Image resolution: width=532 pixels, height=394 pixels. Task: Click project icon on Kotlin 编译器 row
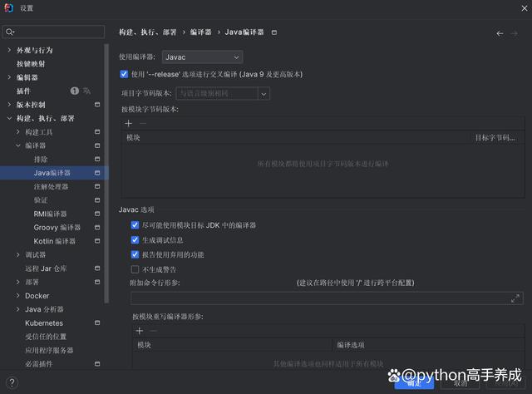pos(97,241)
